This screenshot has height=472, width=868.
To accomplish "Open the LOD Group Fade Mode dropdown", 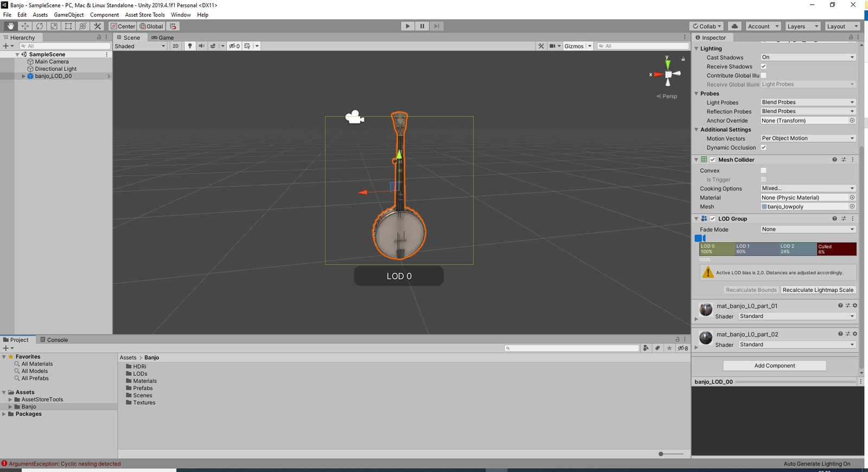I will 808,229.
